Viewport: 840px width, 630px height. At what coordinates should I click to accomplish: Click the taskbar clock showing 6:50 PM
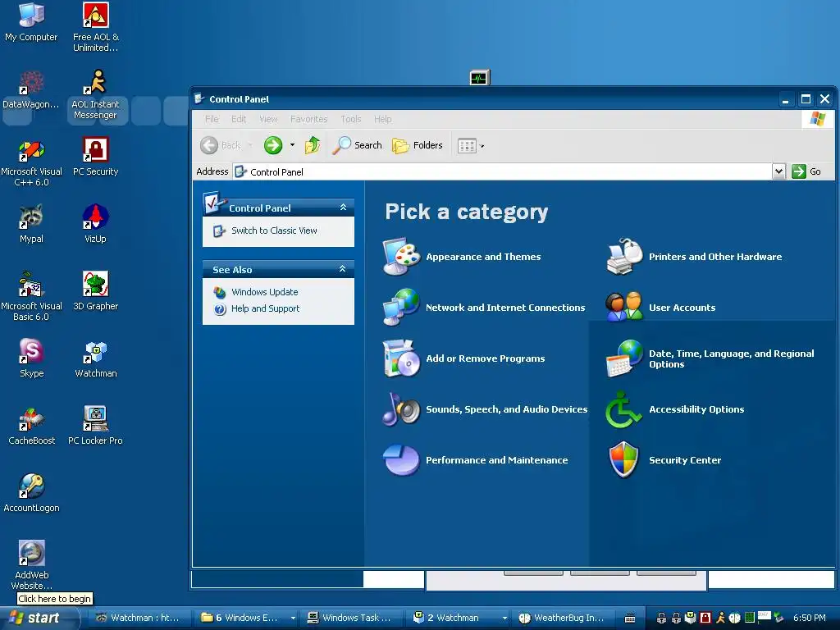pyautogui.click(x=809, y=618)
